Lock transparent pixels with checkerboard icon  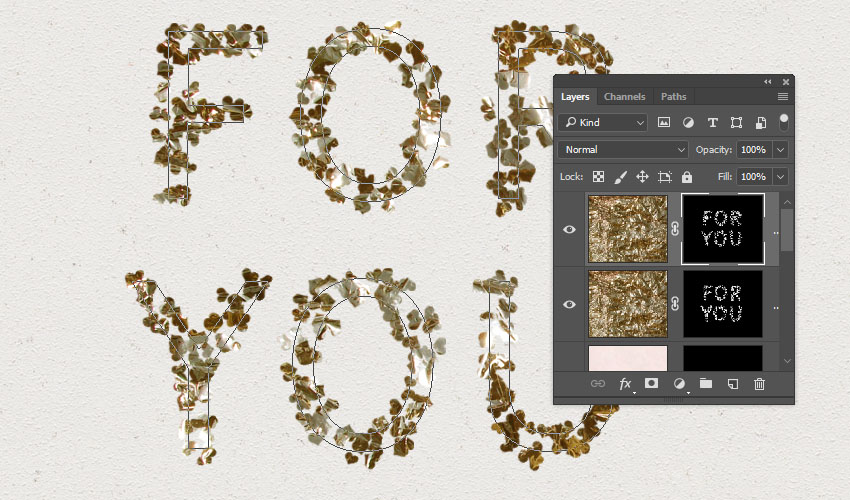pyautogui.click(x=598, y=177)
